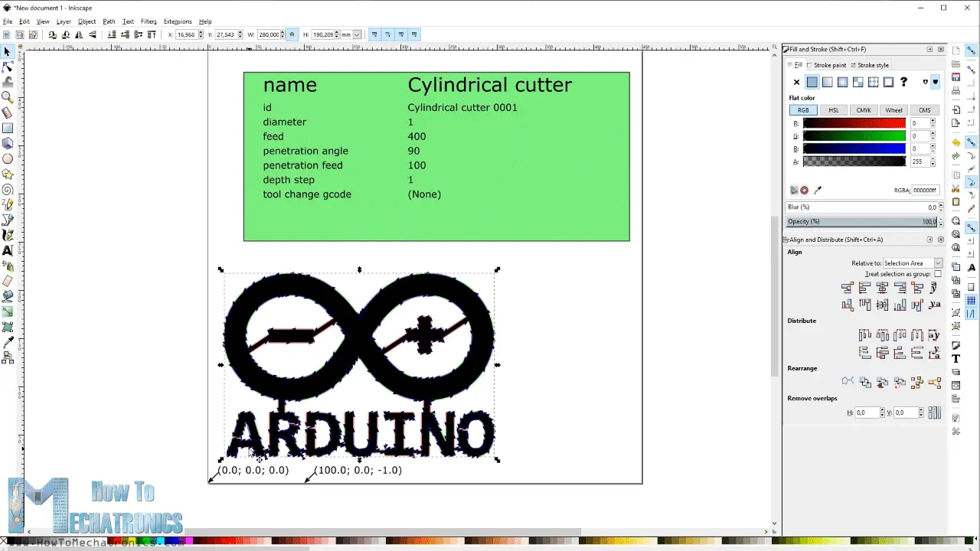Switch color mode to CMYK
980x551 pixels.
click(x=864, y=110)
